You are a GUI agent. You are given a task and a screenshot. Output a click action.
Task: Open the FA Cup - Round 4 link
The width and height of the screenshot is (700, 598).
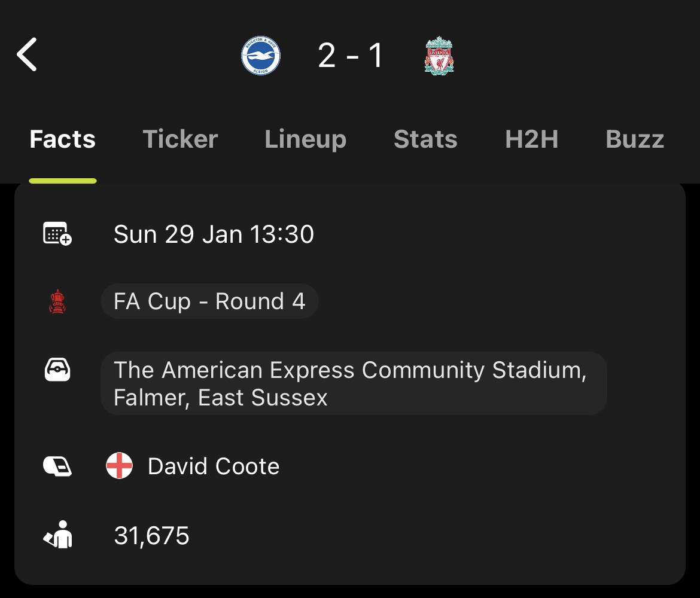point(209,301)
